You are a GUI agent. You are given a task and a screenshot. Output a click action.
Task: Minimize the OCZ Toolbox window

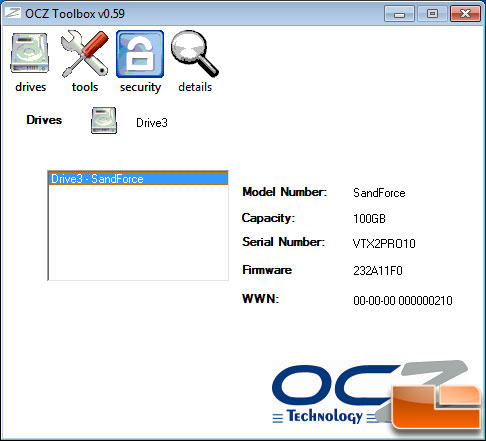399,14
